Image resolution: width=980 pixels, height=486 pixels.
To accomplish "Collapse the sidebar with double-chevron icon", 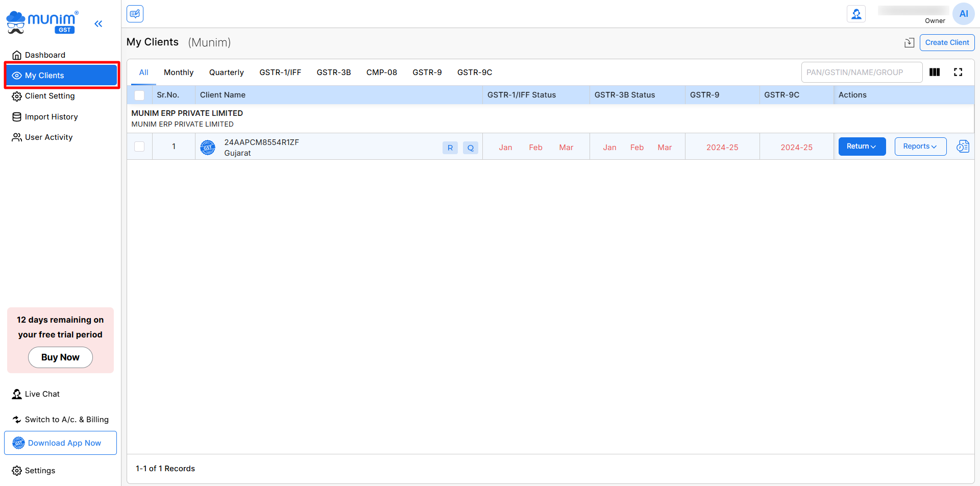I will coord(99,23).
